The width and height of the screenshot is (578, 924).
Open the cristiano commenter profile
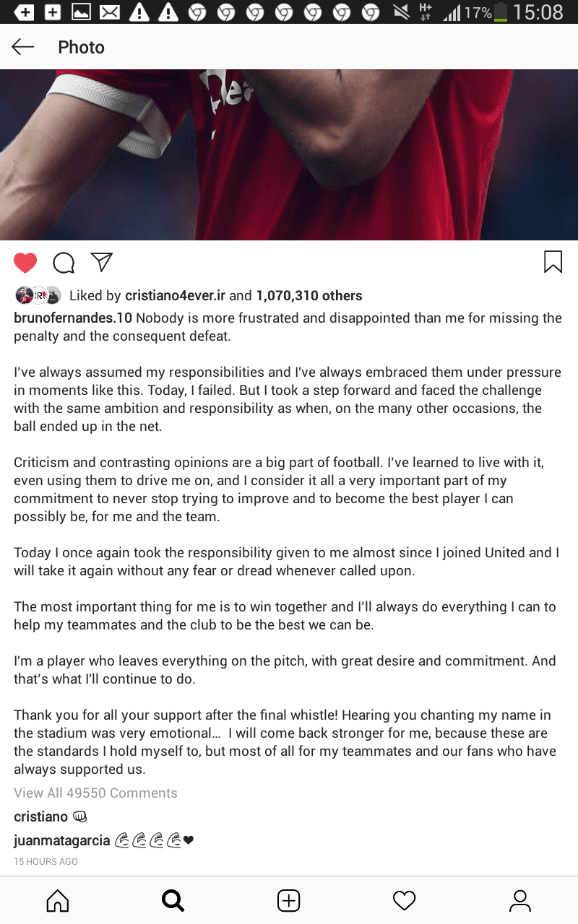40,816
